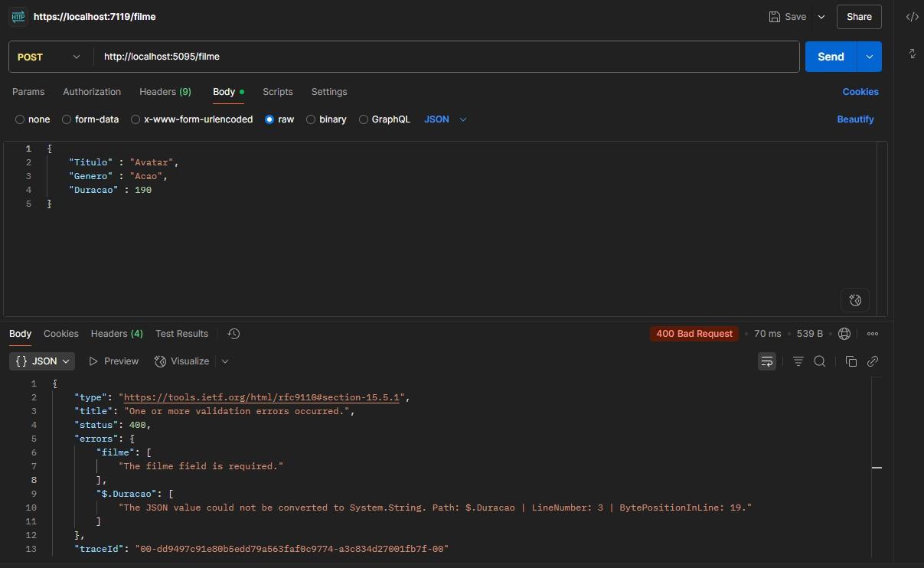The image size is (924, 568).
Task: Switch to the Params tab
Action: 28,92
